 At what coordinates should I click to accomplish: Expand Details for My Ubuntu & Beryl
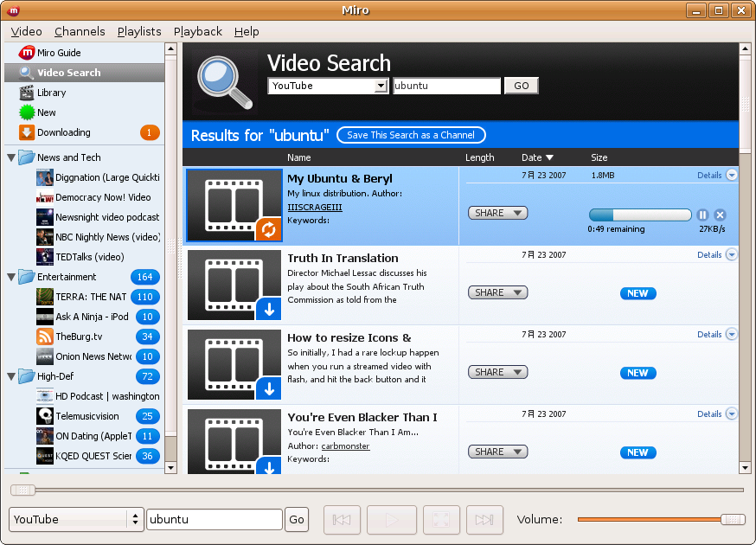(x=717, y=175)
